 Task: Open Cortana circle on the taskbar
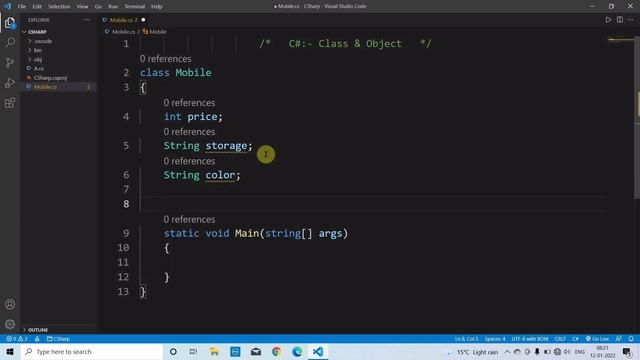173,351
